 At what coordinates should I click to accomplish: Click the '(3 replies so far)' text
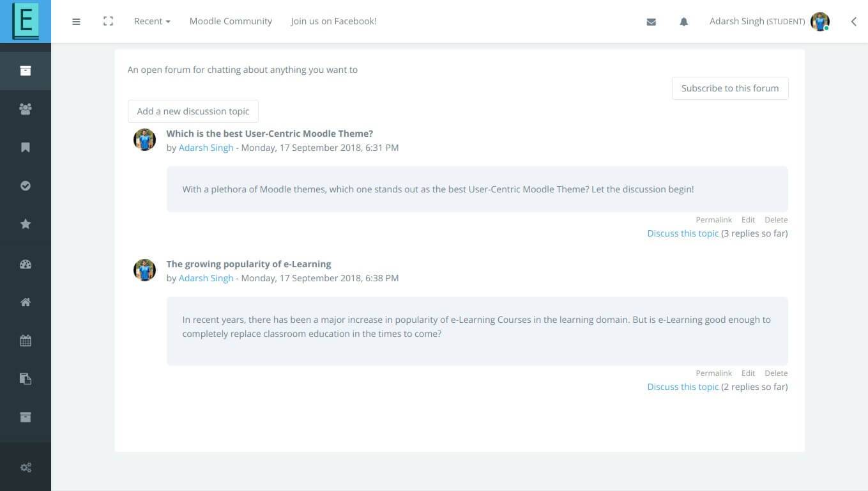point(754,233)
